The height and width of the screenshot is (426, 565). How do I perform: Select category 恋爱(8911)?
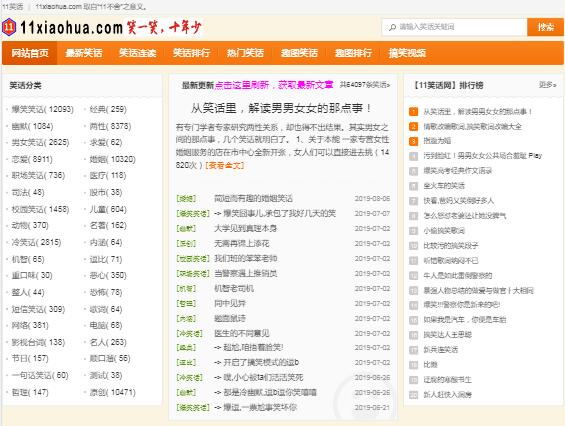(32, 159)
